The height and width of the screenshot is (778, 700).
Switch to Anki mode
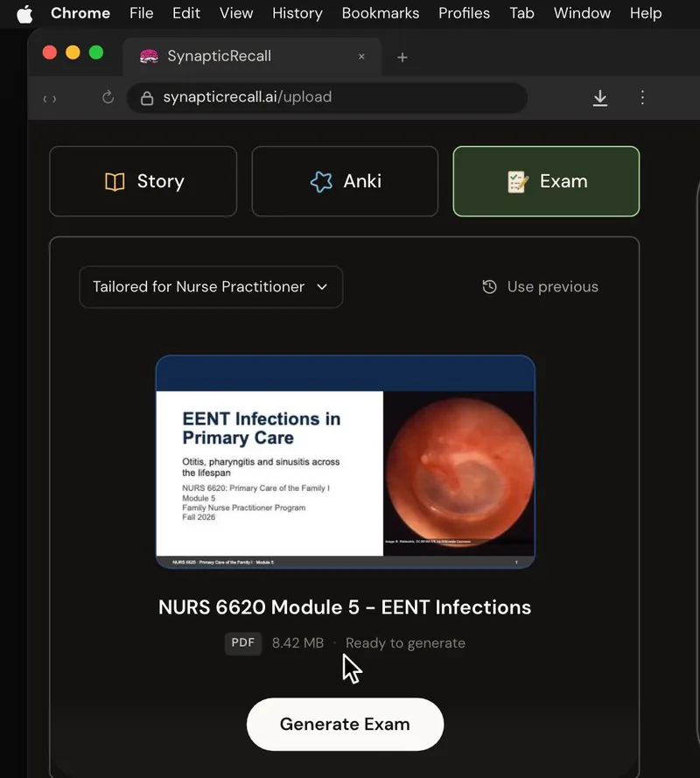(345, 181)
